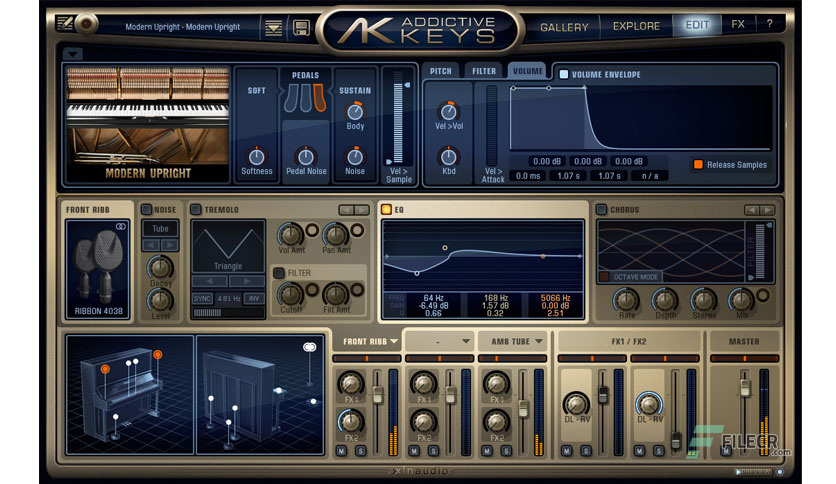
Task: Open the Pitch tab
Action: click(440, 71)
